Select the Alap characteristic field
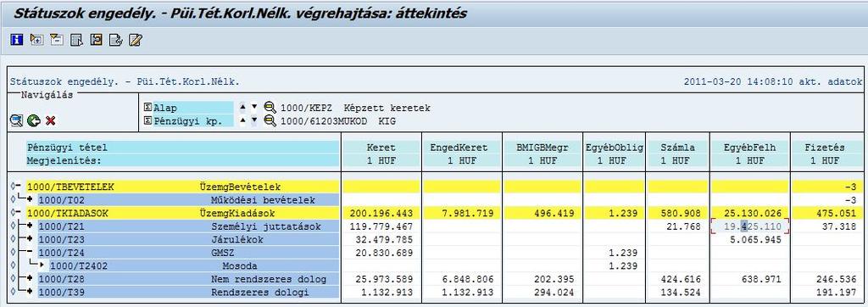 coord(193,108)
